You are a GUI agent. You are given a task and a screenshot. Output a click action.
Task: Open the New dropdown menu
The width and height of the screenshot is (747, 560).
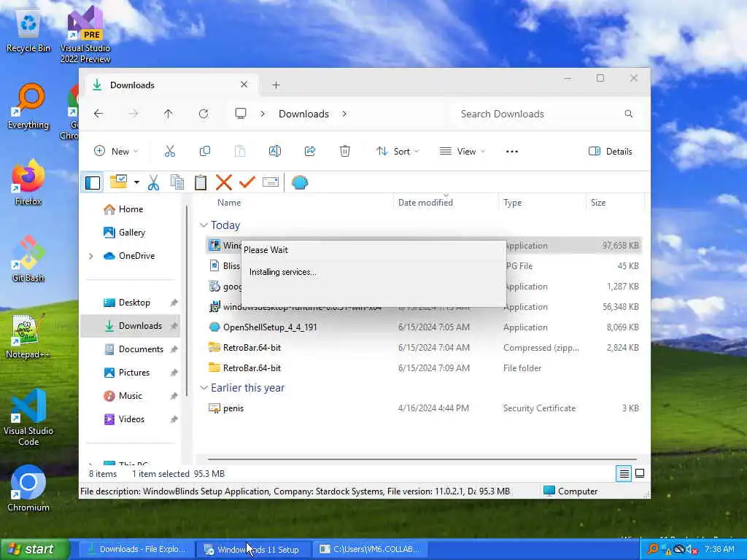click(116, 152)
